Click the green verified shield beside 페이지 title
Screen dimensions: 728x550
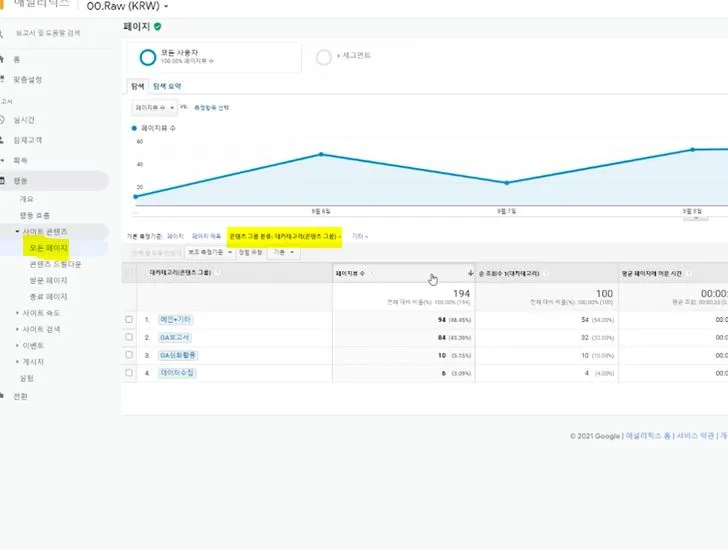tap(157, 27)
